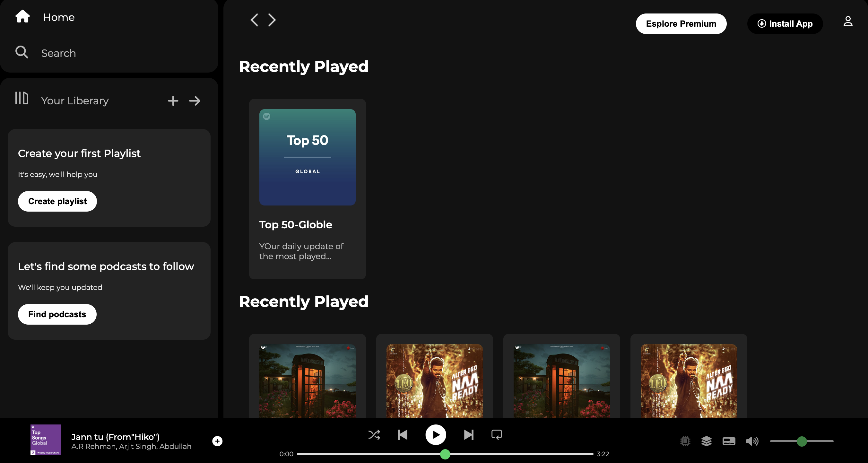Viewport: 868px width, 463px height.
Task: Click "We'll keep you updated" text
Action: tap(60, 287)
